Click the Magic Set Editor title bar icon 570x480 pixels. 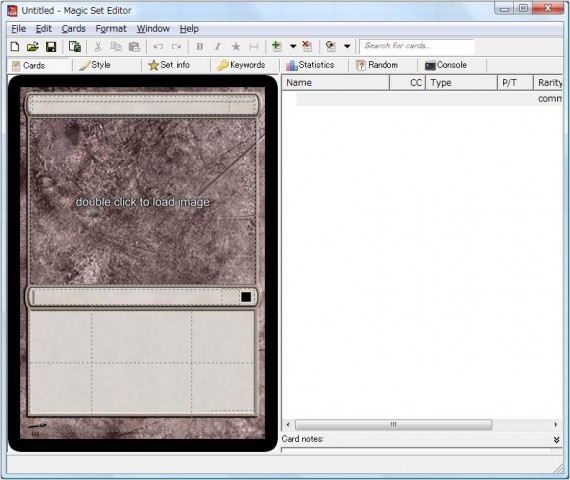click(13, 11)
